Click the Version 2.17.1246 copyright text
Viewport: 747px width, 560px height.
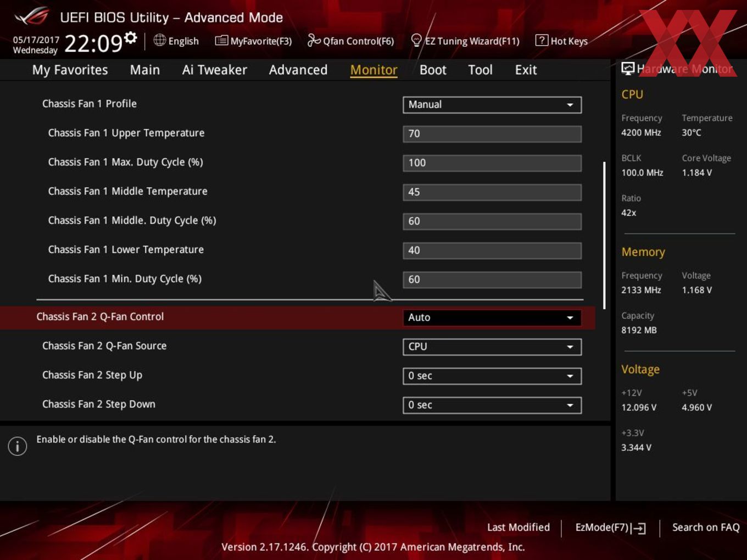[x=373, y=547]
